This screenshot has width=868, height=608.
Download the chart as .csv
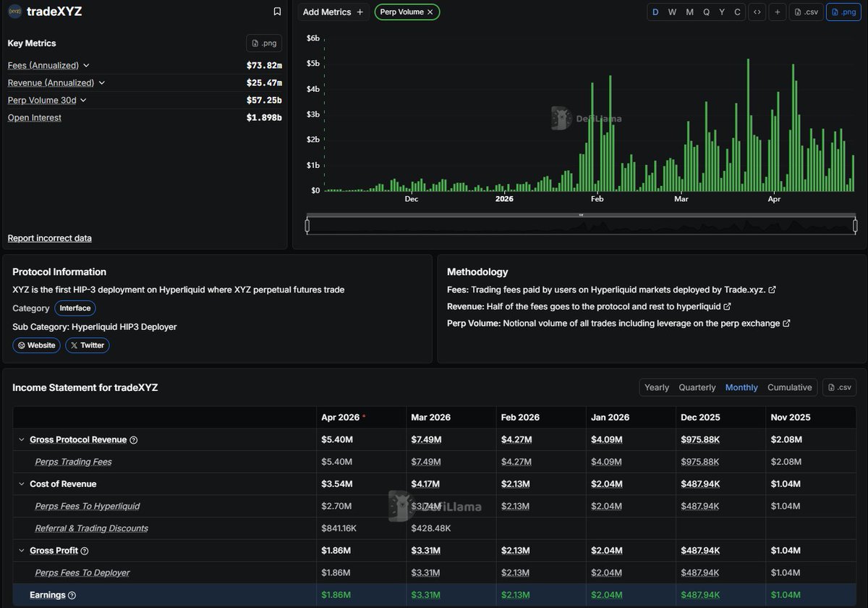click(807, 12)
